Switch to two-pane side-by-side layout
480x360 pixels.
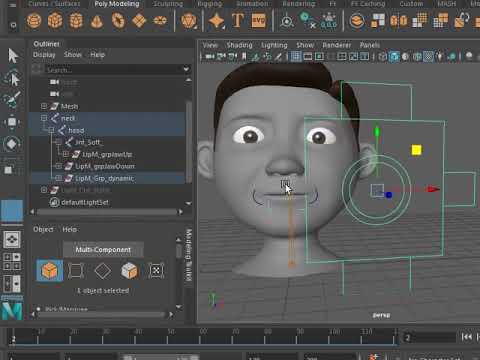tap(12, 284)
